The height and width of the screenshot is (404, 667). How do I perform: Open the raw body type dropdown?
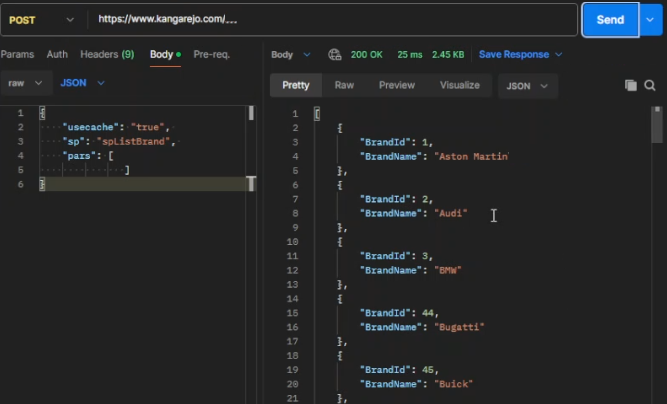click(25, 83)
